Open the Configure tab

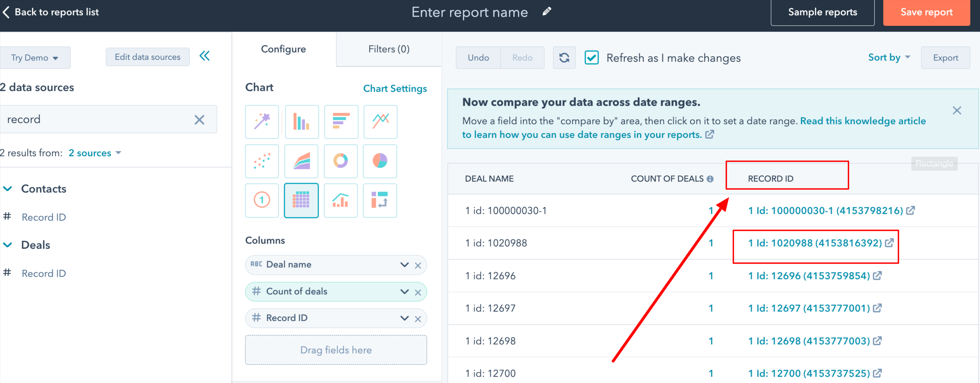283,49
